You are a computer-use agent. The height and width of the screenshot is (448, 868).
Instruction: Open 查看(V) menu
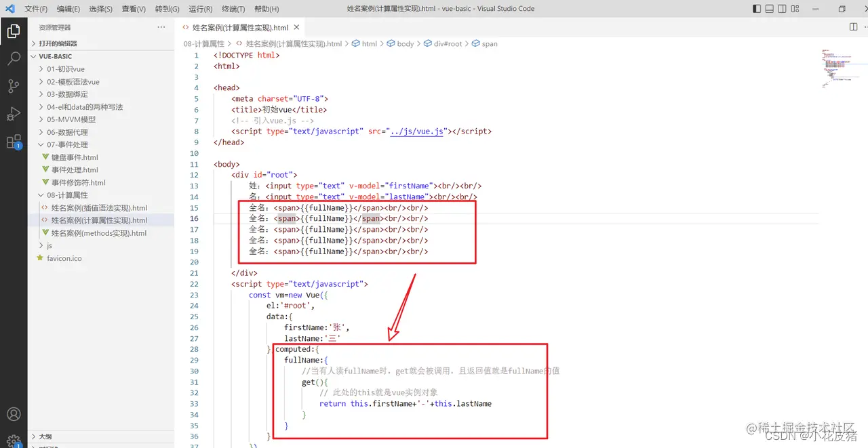coord(134,9)
